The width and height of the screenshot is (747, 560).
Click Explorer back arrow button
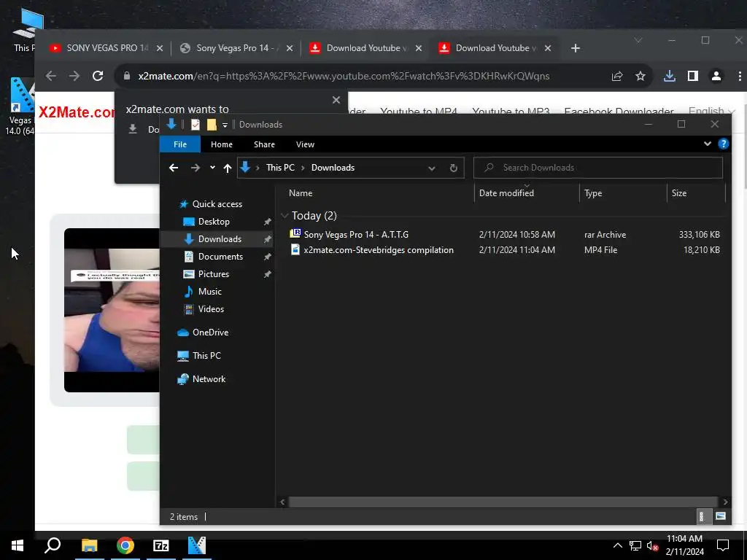click(174, 168)
